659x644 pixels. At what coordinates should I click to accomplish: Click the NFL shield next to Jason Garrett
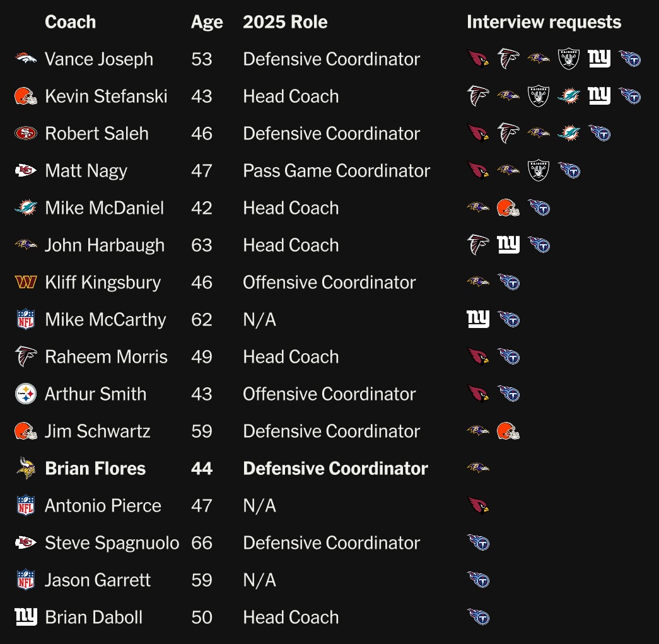coord(26,580)
